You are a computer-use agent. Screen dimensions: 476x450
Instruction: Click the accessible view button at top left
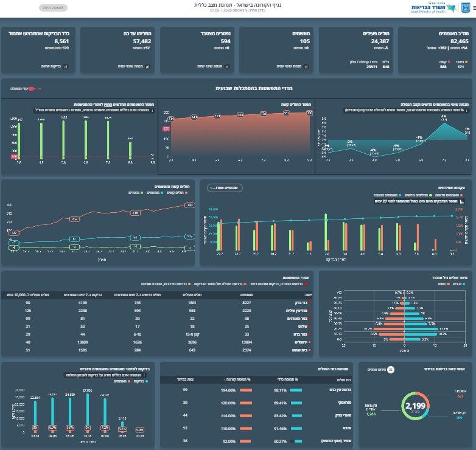[x=53, y=8]
